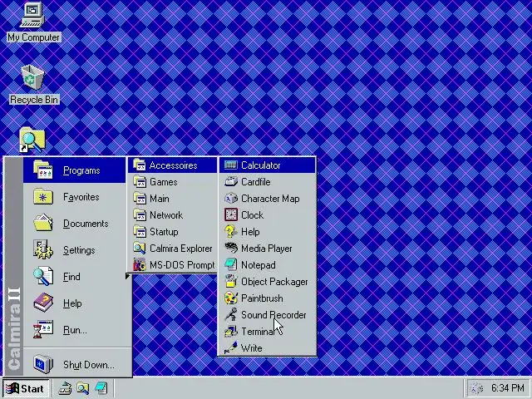This screenshot has height=399, width=532.
Task: Click the 6:34 PM clock
Action: click(507, 388)
